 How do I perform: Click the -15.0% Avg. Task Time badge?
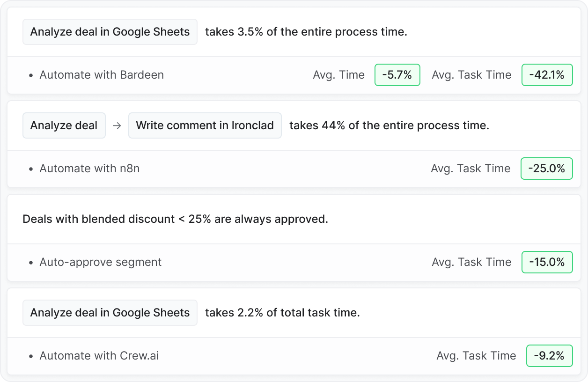tap(547, 262)
